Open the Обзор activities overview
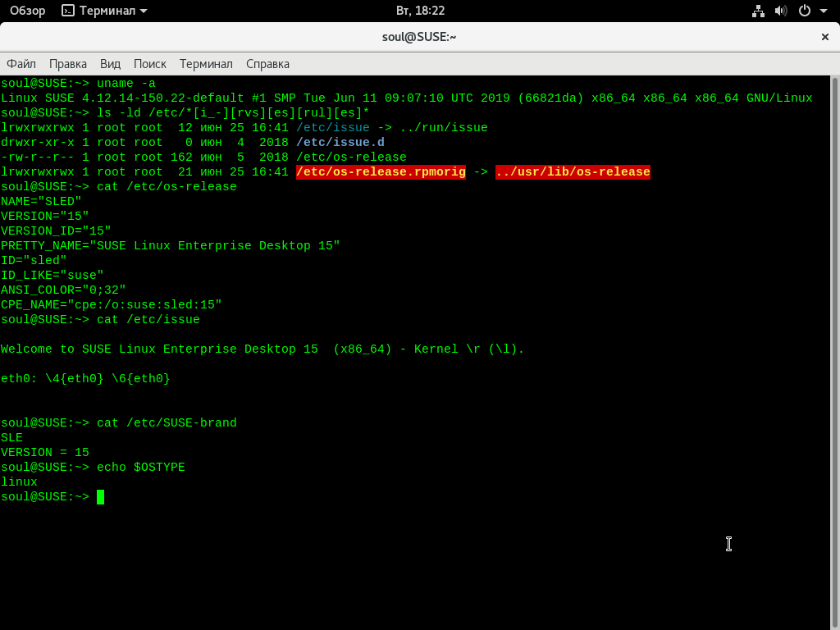 pos(27,10)
